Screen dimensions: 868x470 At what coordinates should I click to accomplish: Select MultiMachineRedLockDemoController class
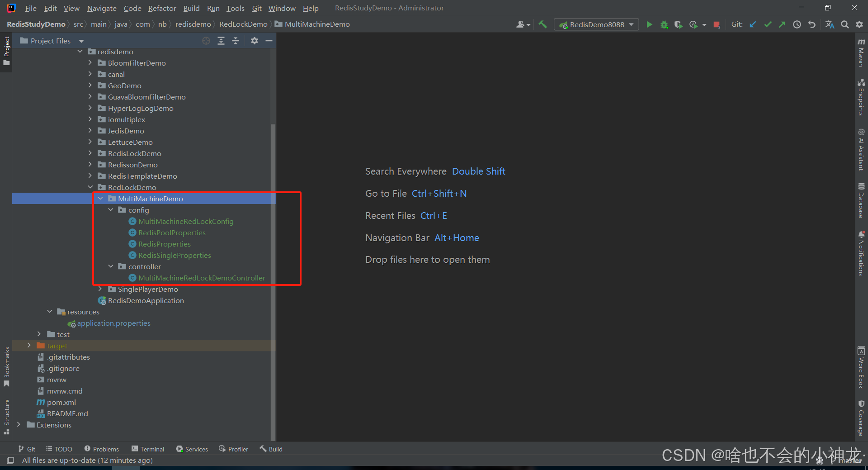tap(202, 278)
